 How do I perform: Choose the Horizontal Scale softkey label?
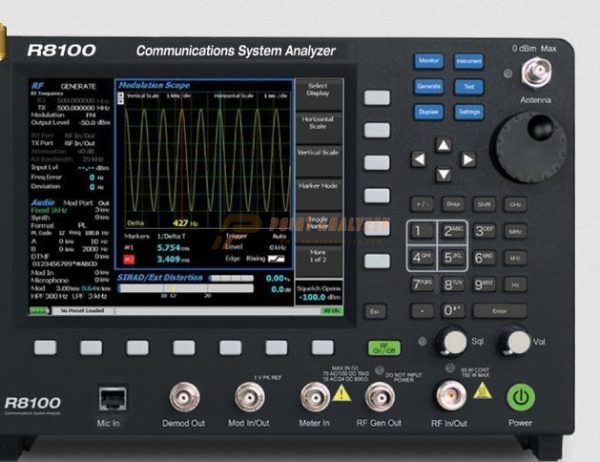point(318,123)
